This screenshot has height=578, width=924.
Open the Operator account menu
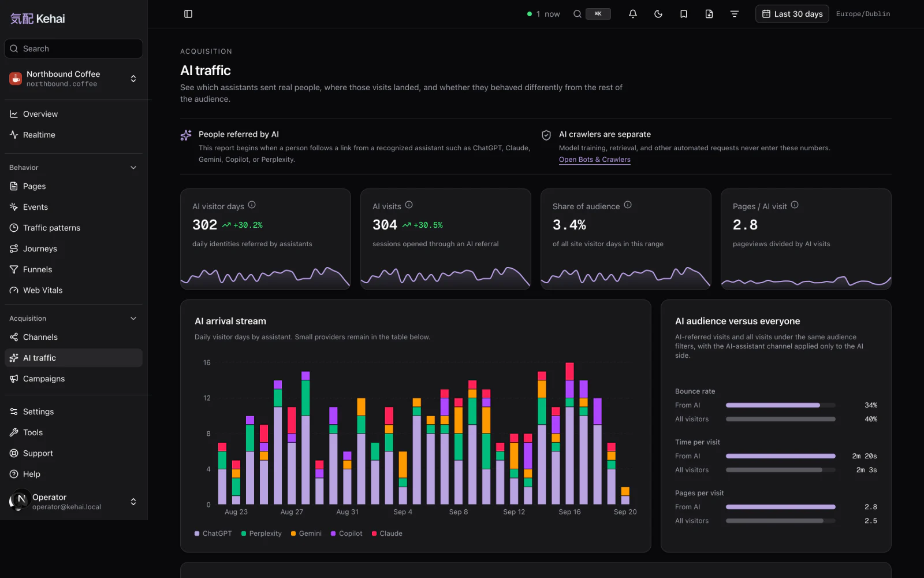(73, 502)
